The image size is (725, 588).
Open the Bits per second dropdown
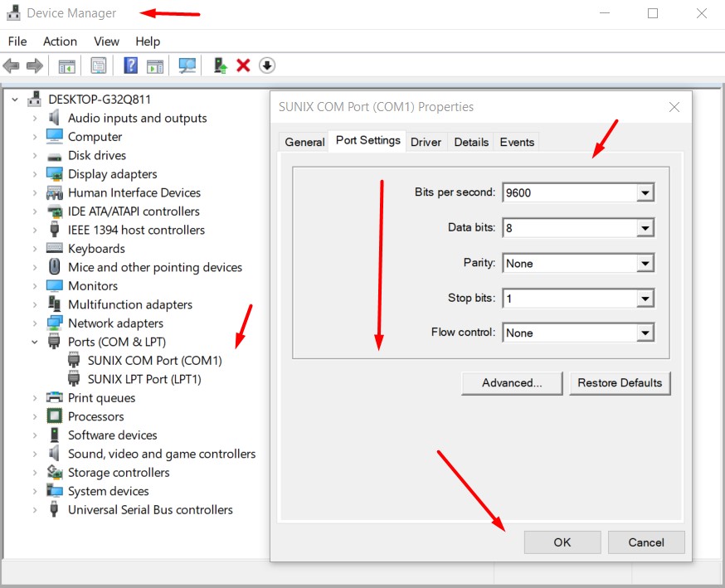click(645, 193)
